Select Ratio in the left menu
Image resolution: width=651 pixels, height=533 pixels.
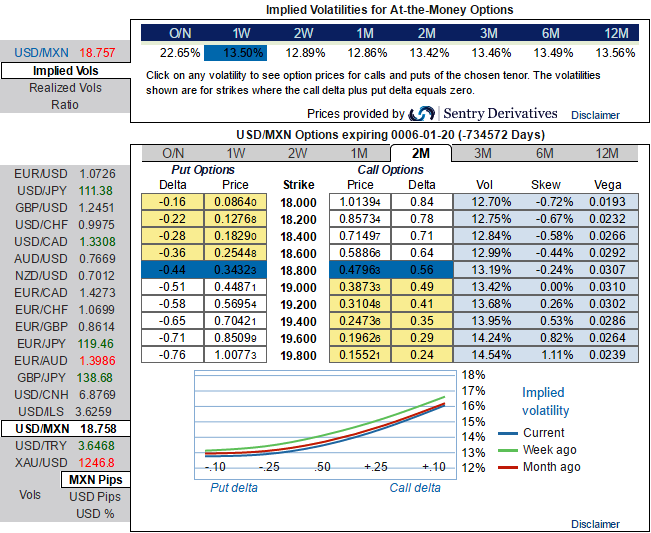click(64, 104)
